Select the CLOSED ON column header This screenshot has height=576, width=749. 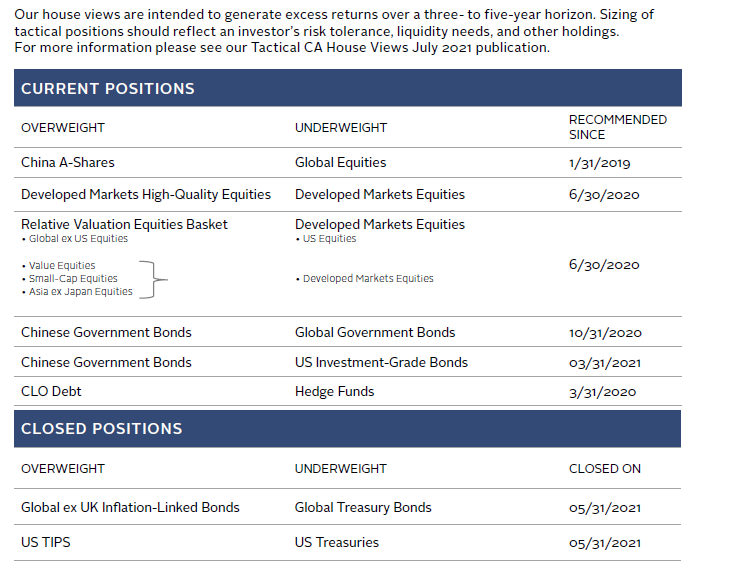(x=605, y=468)
